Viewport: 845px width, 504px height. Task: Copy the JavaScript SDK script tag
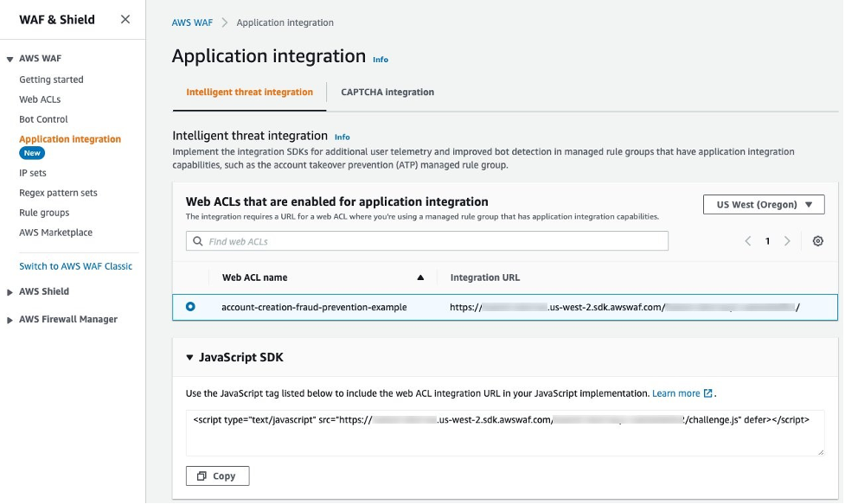(217, 475)
